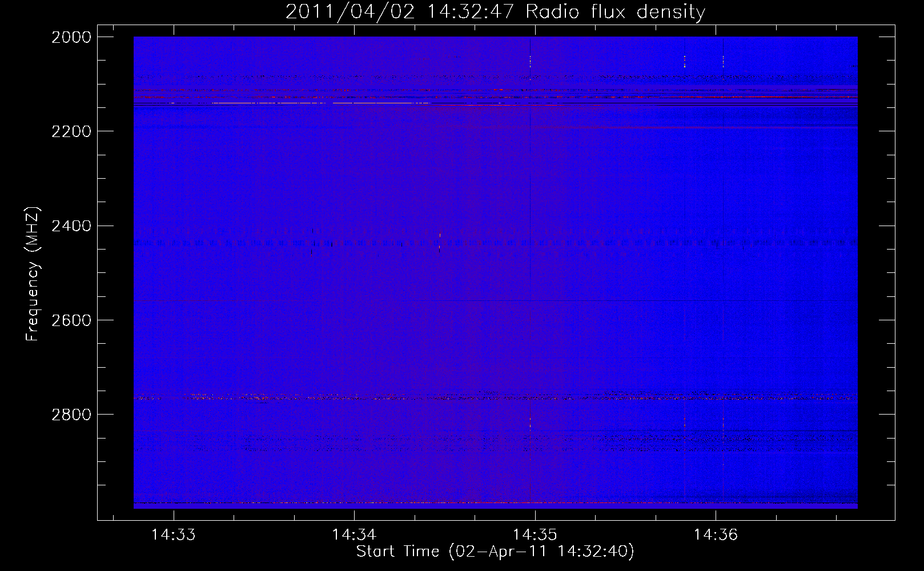Image resolution: width=924 pixels, height=571 pixels.
Task: Select the 2000 frequency tick label
Action: pos(71,37)
